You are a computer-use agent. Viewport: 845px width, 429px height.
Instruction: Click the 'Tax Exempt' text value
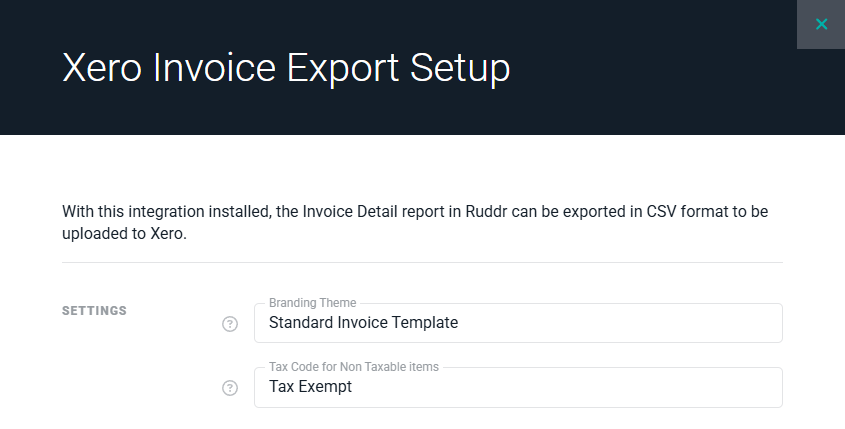[x=310, y=386]
